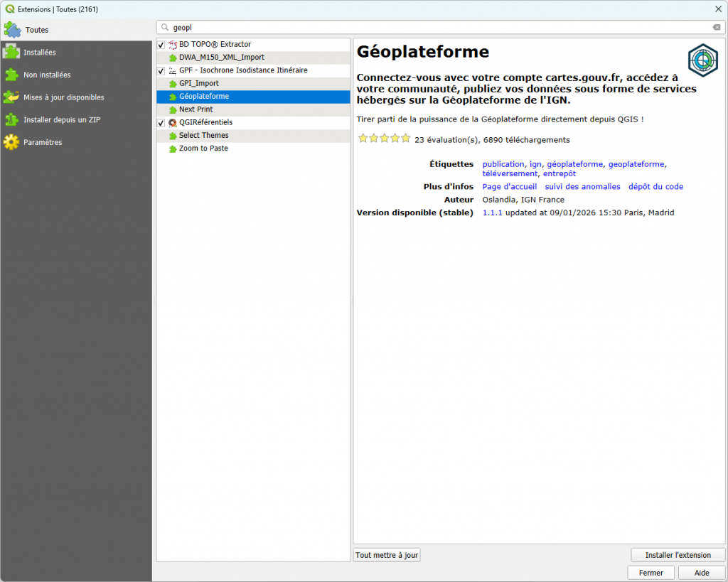The height and width of the screenshot is (582, 728).
Task: Open the Page d'accueil link
Action: 509,187
